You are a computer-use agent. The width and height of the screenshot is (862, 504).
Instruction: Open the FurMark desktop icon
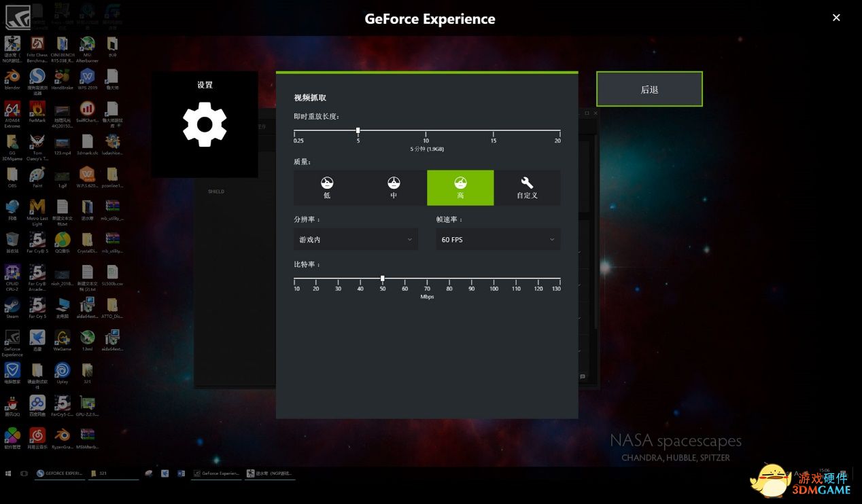pos(37,112)
